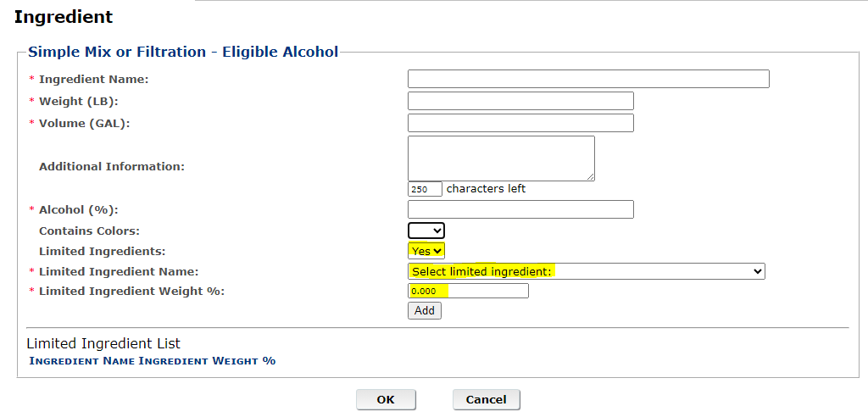The width and height of the screenshot is (868, 417).
Task: Focus the Alcohol (%) input field
Action: [x=520, y=209]
